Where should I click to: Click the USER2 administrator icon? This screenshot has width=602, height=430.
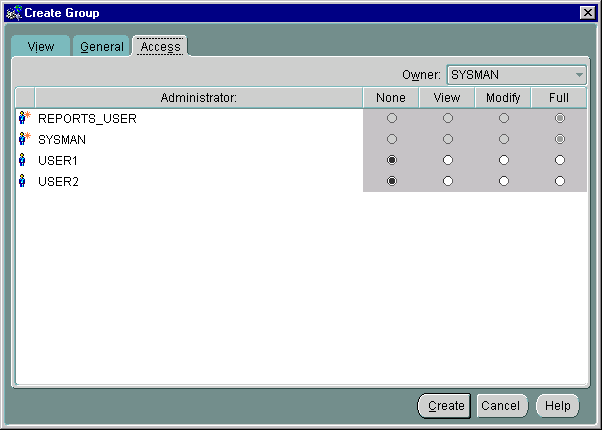coord(23,181)
